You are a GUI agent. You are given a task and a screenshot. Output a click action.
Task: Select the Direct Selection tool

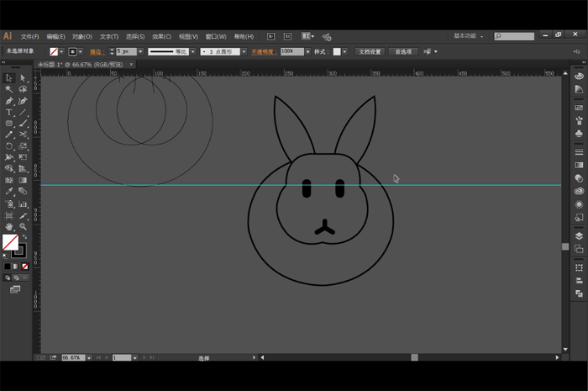tap(23, 77)
